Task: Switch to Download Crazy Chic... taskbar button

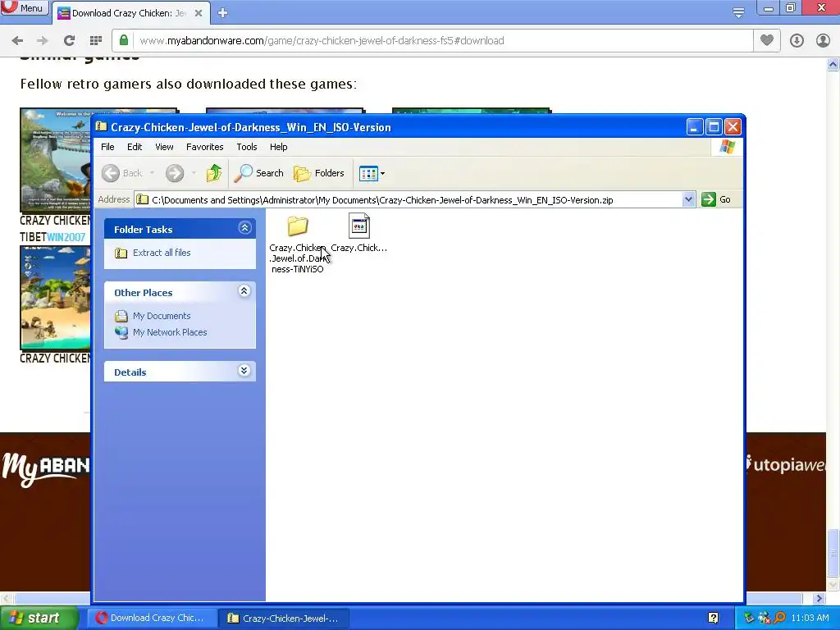Action: [x=152, y=618]
